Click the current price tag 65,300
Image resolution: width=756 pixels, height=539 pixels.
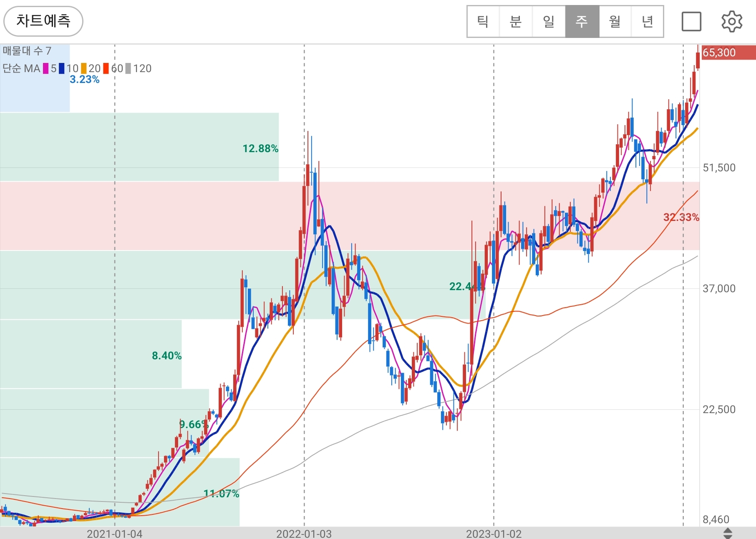(x=728, y=53)
